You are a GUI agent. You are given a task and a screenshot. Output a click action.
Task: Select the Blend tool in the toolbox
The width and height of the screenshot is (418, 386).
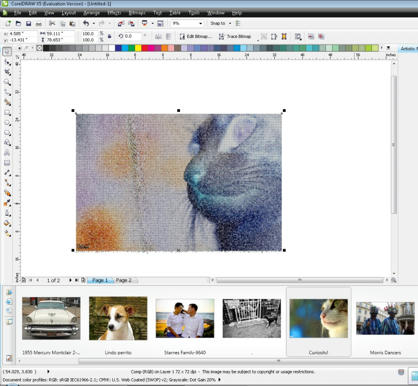pyautogui.click(x=7, y=193)
